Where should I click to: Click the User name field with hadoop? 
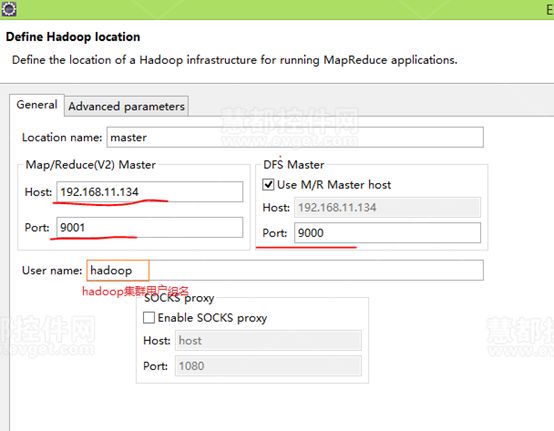coord(285,270)
